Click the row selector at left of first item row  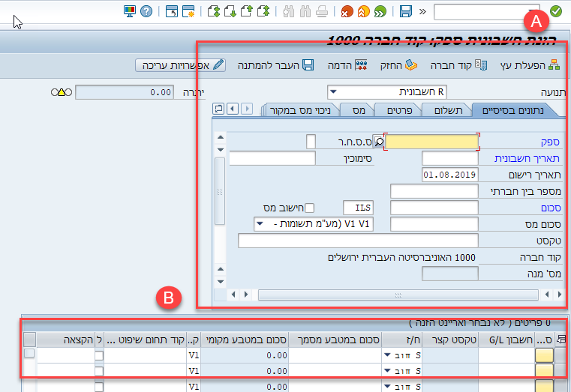coord(29,353)
